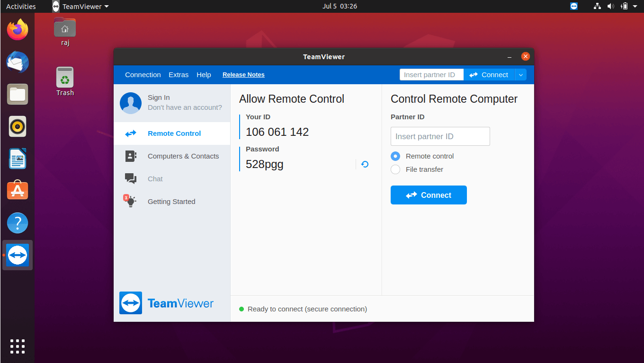This screenshot has height=363, width=644.
Task: Close the TeamViewer window
Action: coord(525,56)
